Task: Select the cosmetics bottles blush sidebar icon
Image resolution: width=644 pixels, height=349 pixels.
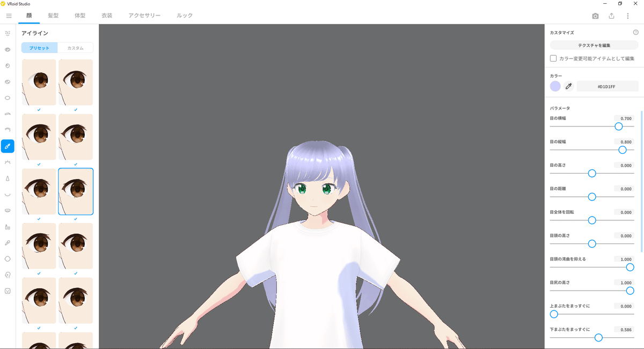Action: click(8, 226)
